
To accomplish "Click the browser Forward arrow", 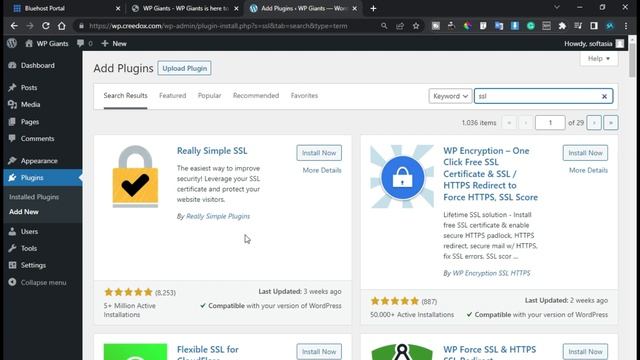I will coord(30,26).
